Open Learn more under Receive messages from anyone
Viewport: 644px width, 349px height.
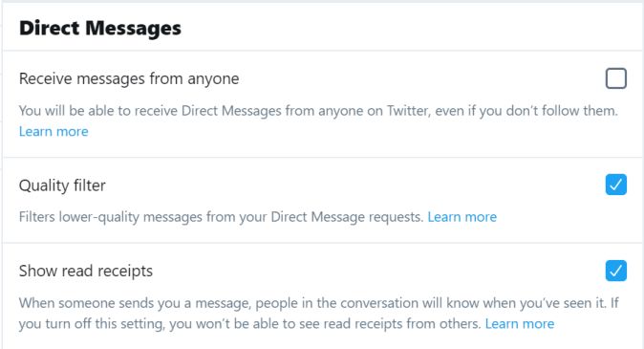coord(54,132)
